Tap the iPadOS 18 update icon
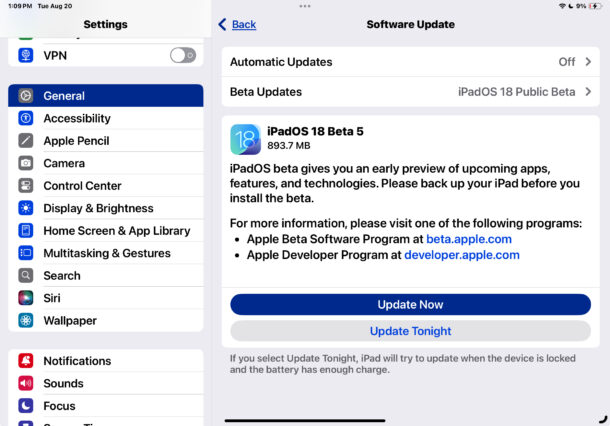Screen dimensions: 610x426 (245, 140)
